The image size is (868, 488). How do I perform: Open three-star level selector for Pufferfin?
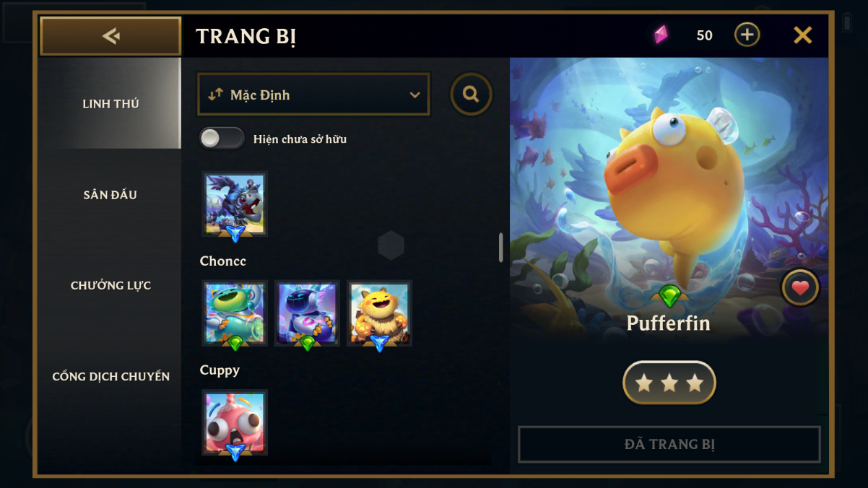click(669, 383)
